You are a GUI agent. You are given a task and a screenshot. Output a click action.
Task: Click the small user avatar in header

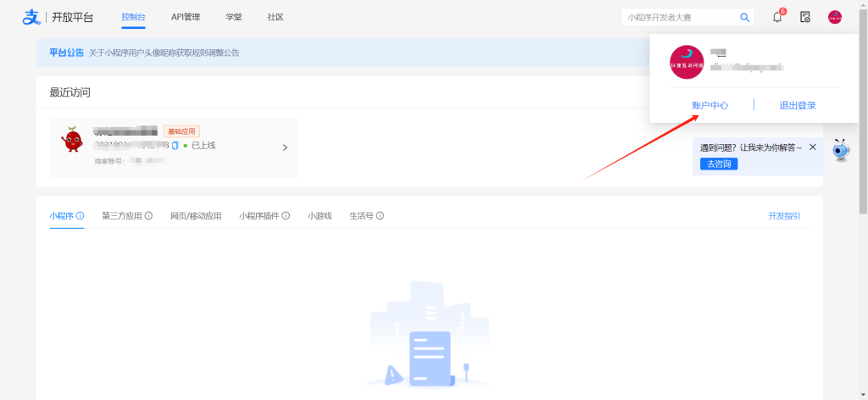click(835, 17)
